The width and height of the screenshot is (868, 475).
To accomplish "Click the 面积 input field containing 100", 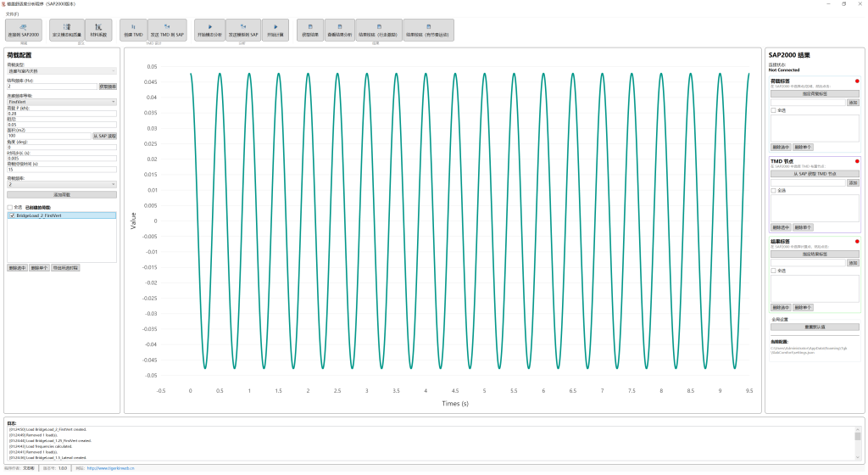I will (47, 136).
